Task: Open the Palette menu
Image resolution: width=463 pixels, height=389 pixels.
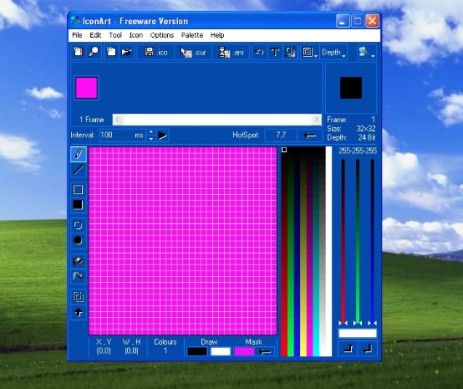Action: pos(192,35)
